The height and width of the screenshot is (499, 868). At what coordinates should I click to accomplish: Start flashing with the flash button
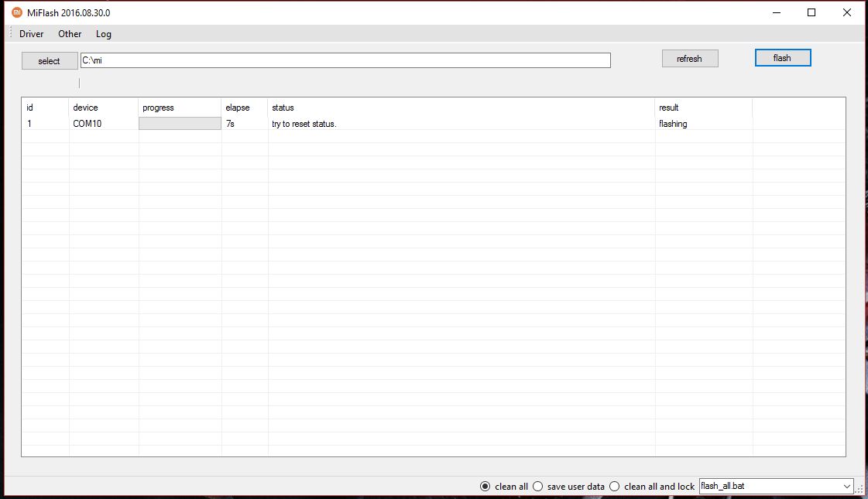(x=782, y=58)
